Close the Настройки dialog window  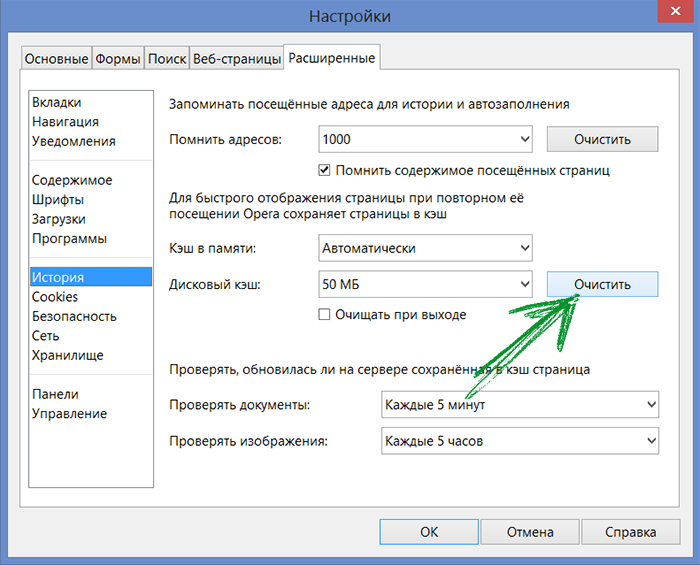675,11
